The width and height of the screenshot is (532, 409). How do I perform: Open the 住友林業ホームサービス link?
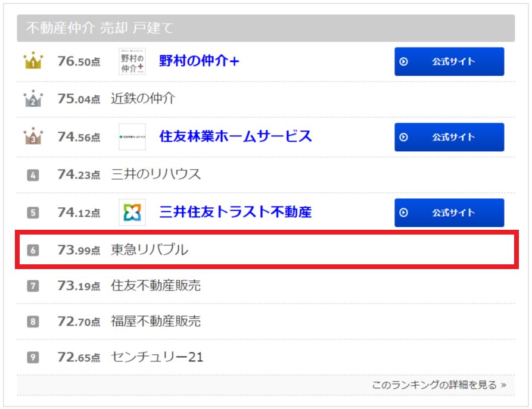(235, 136)
